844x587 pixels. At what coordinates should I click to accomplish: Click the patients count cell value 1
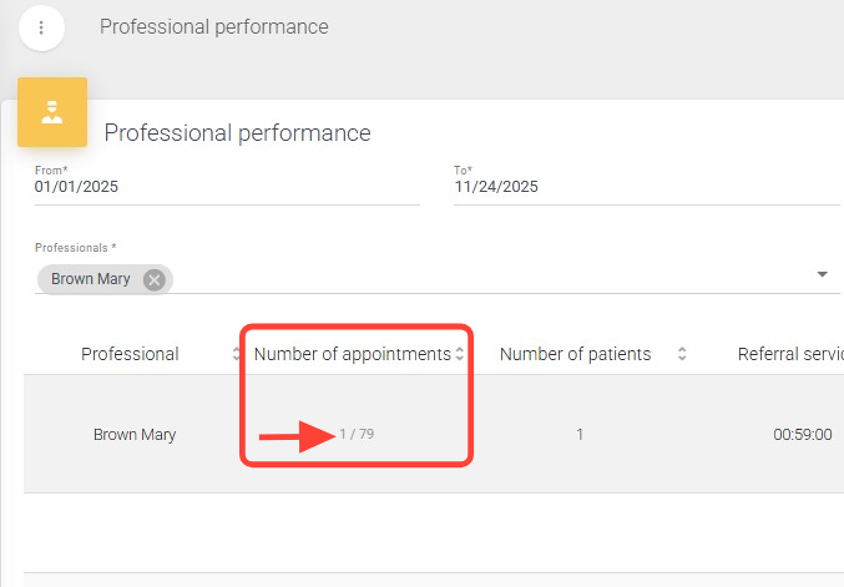[580, 435]
